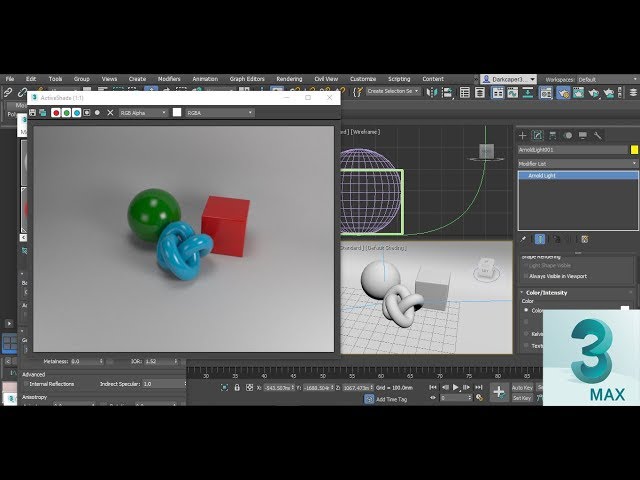Click the yellow object color swatch
The width and height of the screenshot is (640, 480).
[634, 150]
